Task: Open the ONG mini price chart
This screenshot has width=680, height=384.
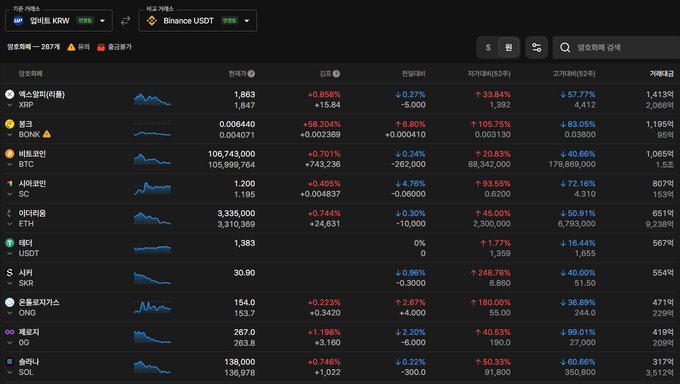Action: [x=152, y=307]
